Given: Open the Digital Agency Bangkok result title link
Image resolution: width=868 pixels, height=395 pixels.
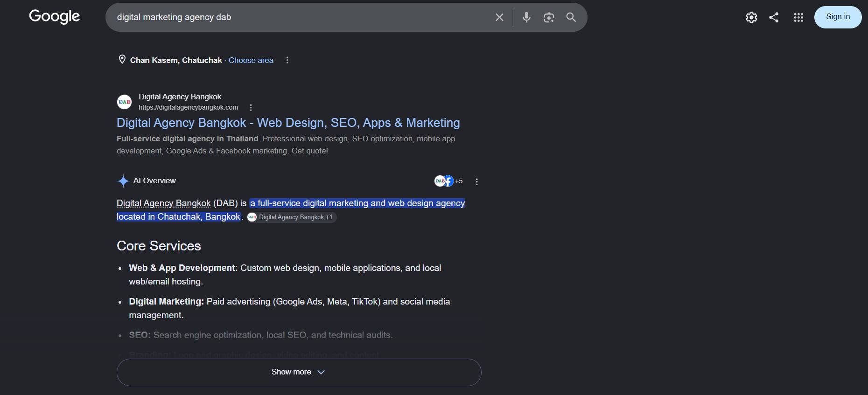Looking at the screenshot, I should pyautogui.click(x=288, y=123).
